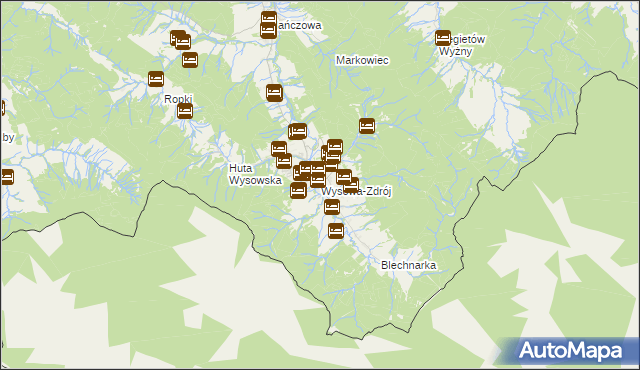The height and width of the screenshot is (370, 640).
Task: Click the Markowiec place label
Action: click(362, 60)
